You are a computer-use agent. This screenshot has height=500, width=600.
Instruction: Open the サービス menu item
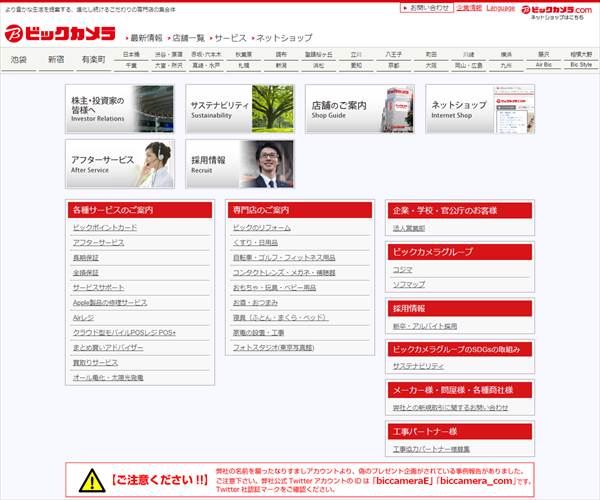228,38
